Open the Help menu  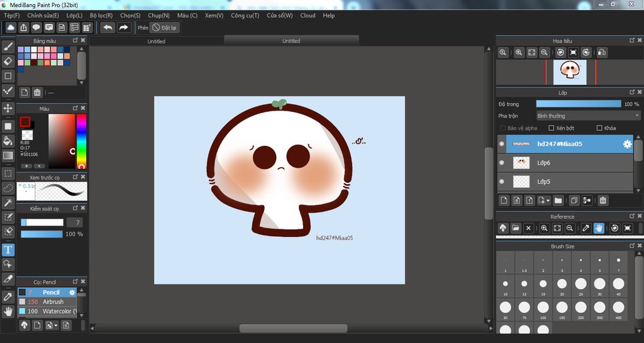[328, 16]
